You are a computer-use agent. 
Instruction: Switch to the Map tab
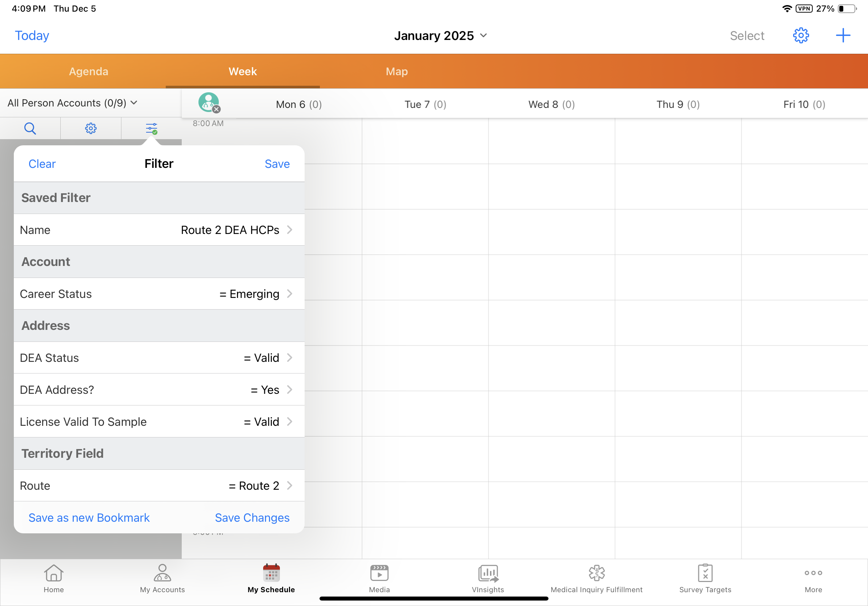coord(397,72)
